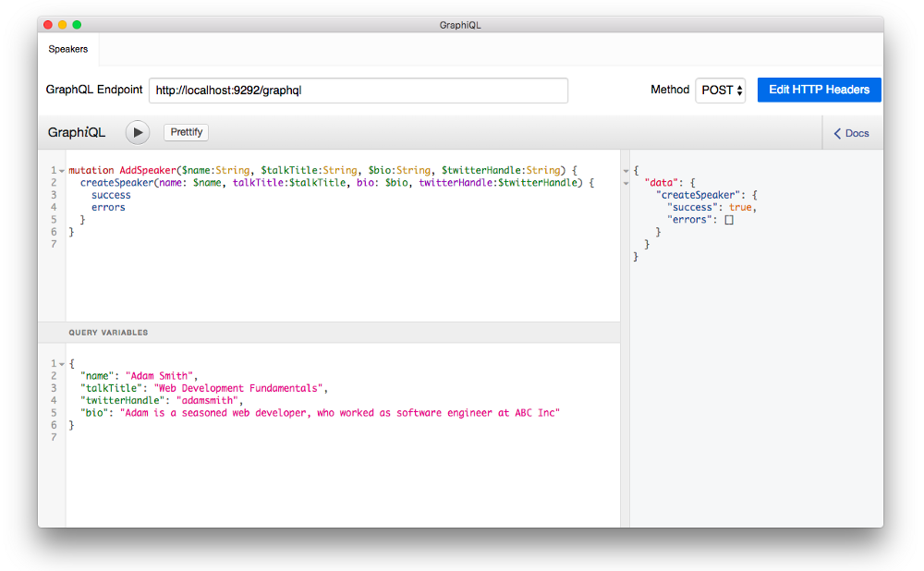Click "name" key in variables
Screen dimensions: 924x571
tap(97, 376)
